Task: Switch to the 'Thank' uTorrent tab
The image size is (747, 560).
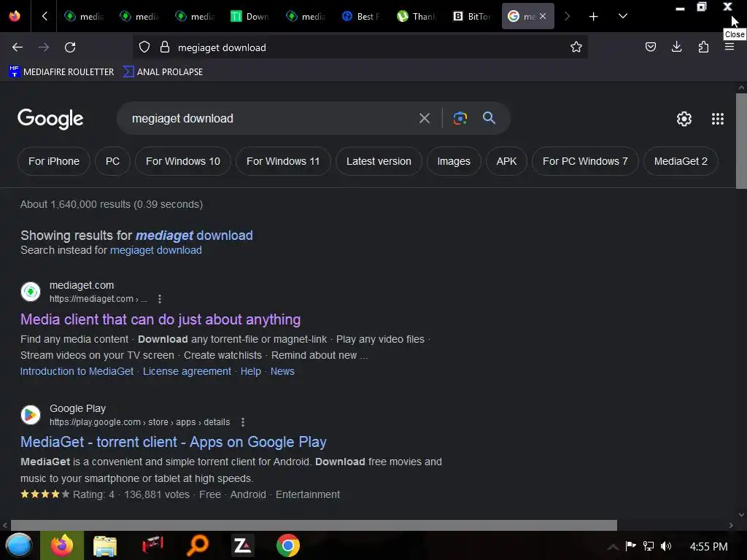Action: click(416, 16)
